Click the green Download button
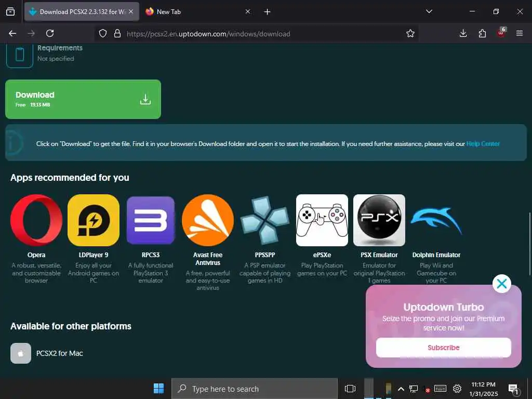Viewport: 532px width, 399px height. (x=83, y=99)
